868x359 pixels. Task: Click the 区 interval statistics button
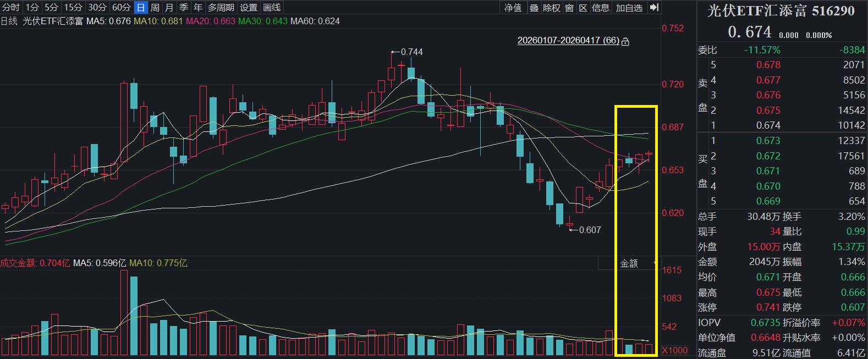coord(583,8)
